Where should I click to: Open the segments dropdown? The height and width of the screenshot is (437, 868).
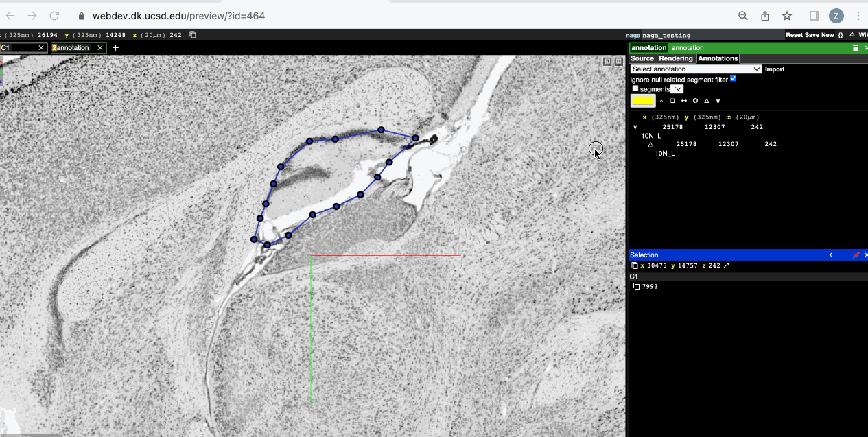pos(677,89)
